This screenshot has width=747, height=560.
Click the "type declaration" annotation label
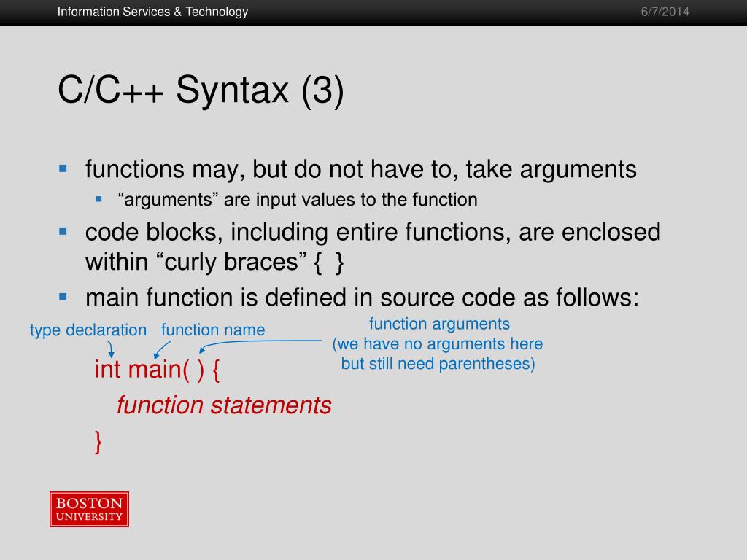coord(88,330)
